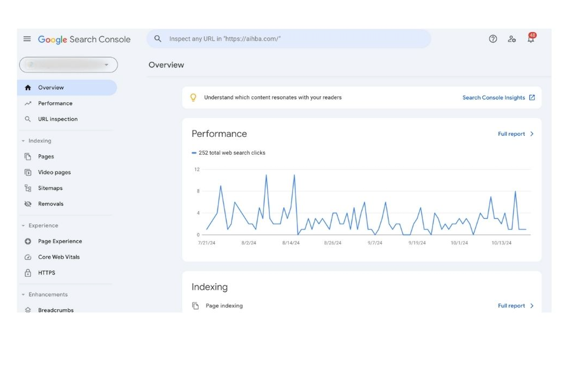The height and width of the screenshot is (379, 588).
Task: Click the Removals crossed-eye icon
Action: pyautogui.click(x=28, y=204)
